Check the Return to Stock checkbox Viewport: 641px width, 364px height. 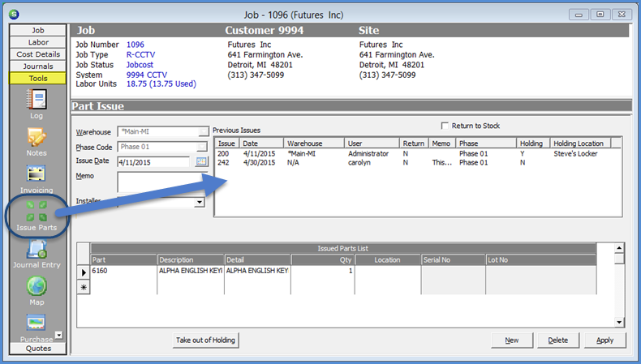coord(445,126)
